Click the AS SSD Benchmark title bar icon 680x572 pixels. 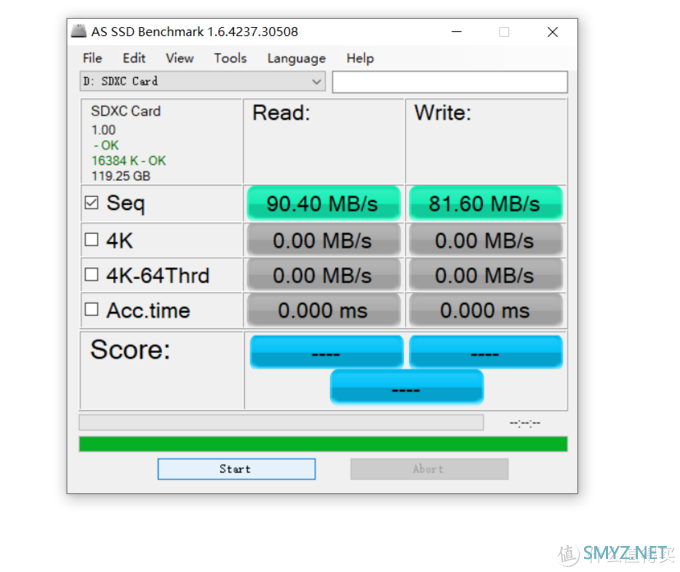[78, 32]
